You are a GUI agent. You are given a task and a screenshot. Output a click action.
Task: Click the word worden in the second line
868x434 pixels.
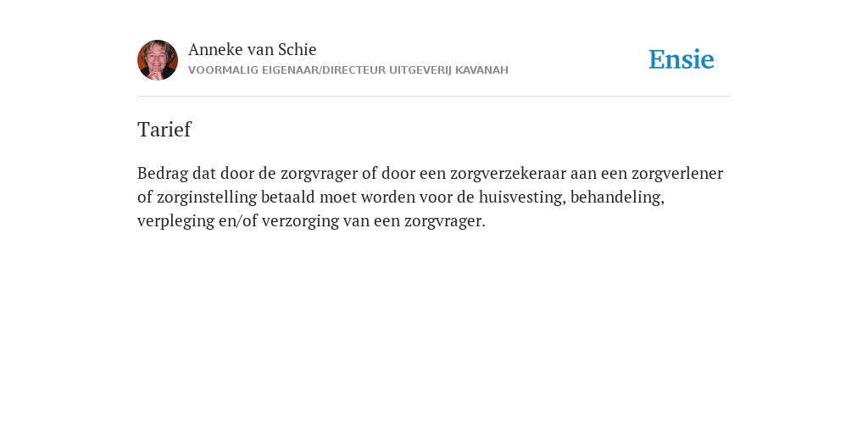pyautogui.click(x=387, y=198)
